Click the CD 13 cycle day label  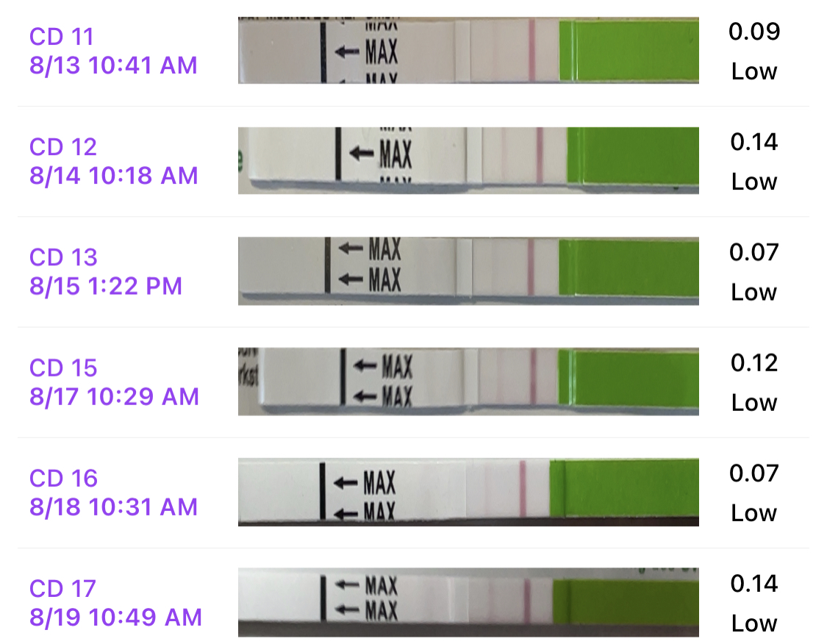63,257
